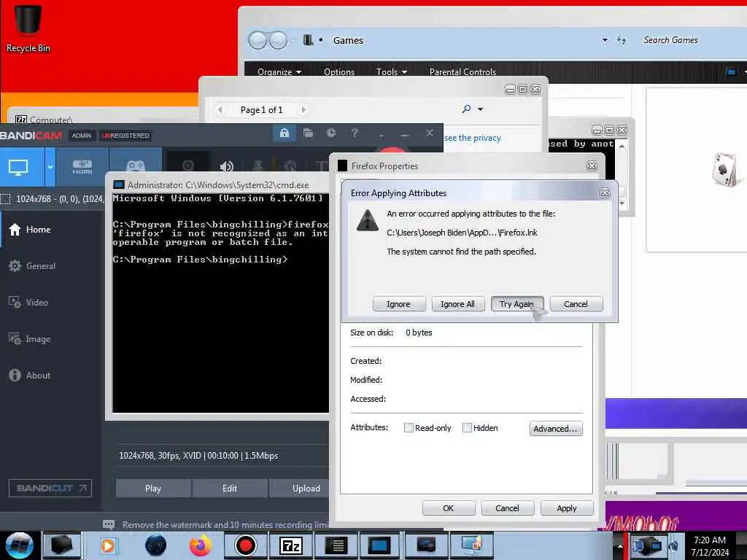Click Apply in Firefox Properties
Image resolution: width=747 pixels, height=560 pixels.
tap(567, 508)
